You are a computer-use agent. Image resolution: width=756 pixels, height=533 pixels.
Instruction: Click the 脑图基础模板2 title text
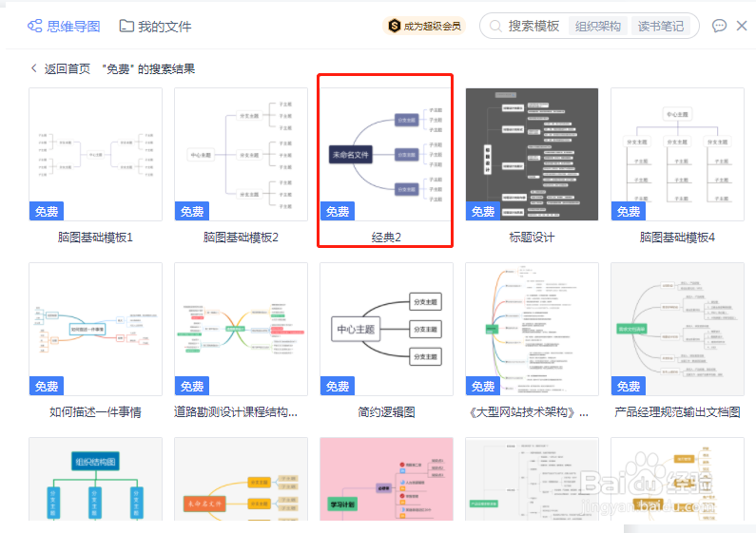(x=241, y=238)
